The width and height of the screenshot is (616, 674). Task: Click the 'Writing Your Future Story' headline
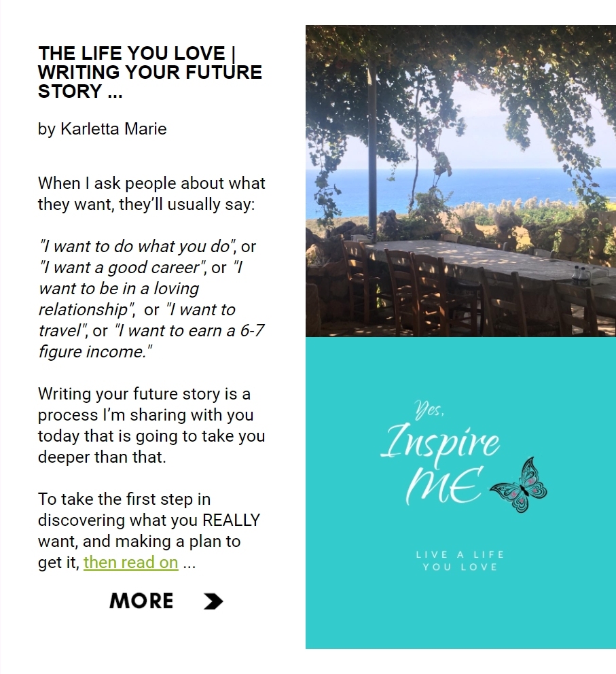pos(150,72)
